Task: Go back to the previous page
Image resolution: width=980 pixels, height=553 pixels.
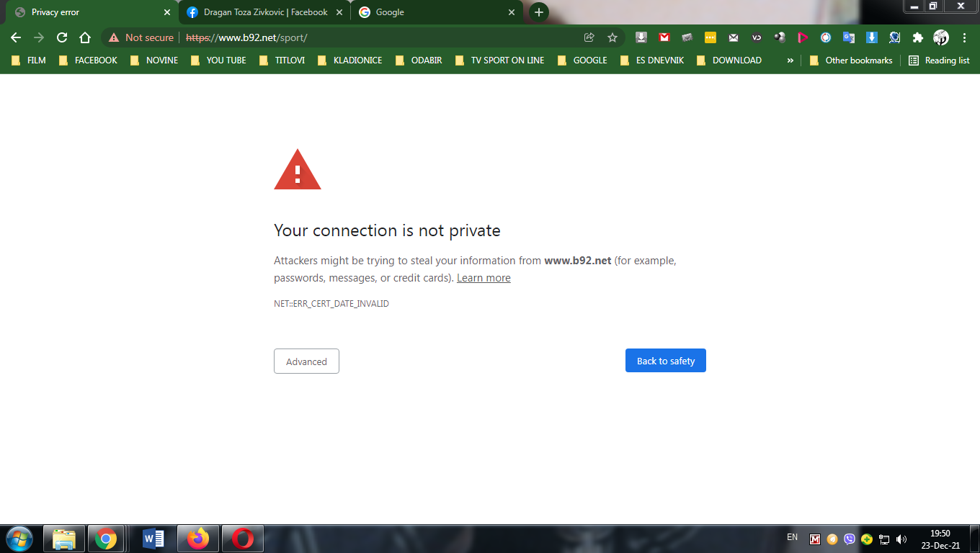Action: pyautogui.click(x=16, y=37)
